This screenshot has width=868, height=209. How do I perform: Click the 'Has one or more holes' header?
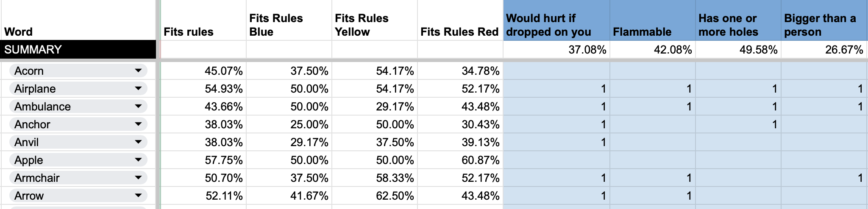click(x=738, y=25)
